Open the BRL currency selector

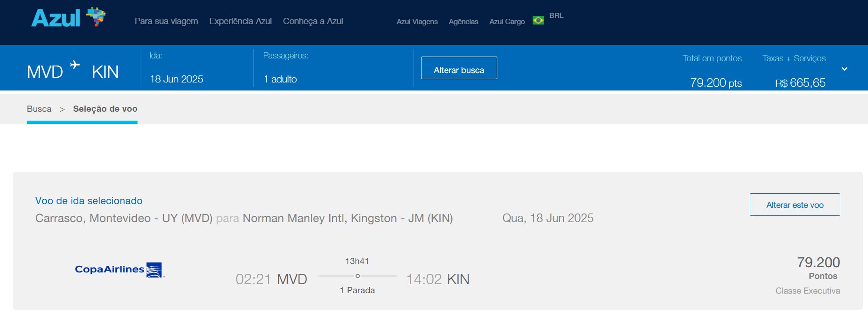pyautogui.click(x=556, y=16)
